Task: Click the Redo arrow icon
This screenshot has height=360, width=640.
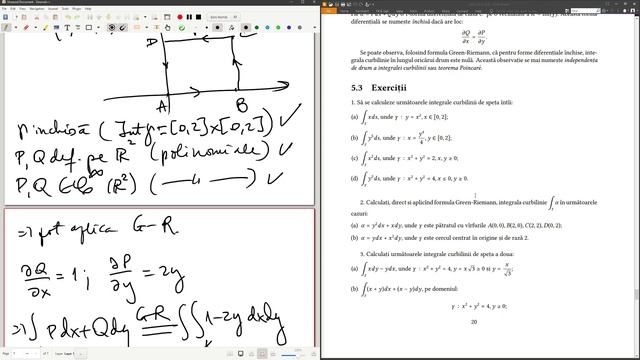Action: [x=77, y=17]
